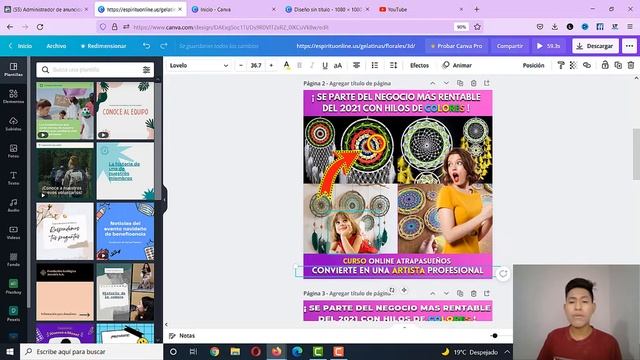640x360 pixels.
Task: Switch to the YouTube browser tab
Action: point(420,9)
